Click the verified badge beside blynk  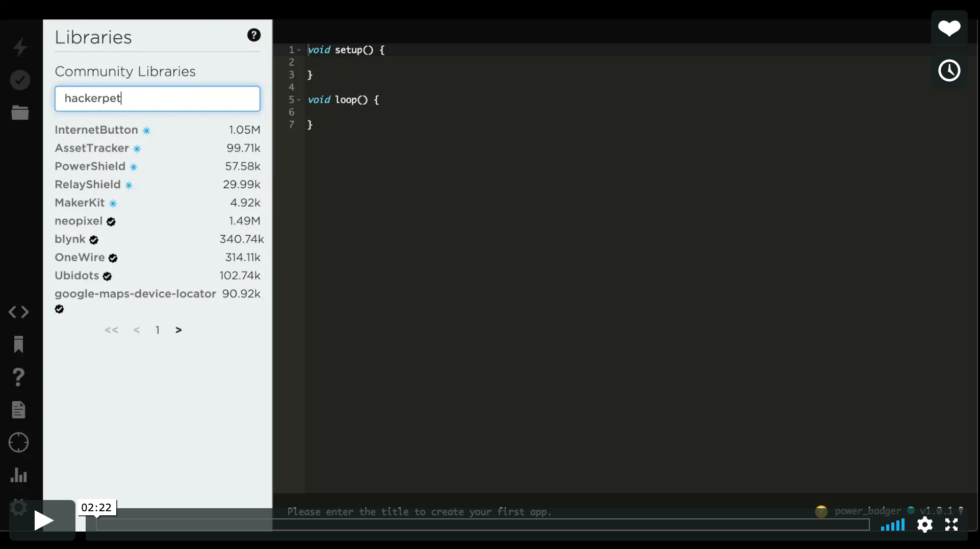pyautogui.click(x=94, y=240)
